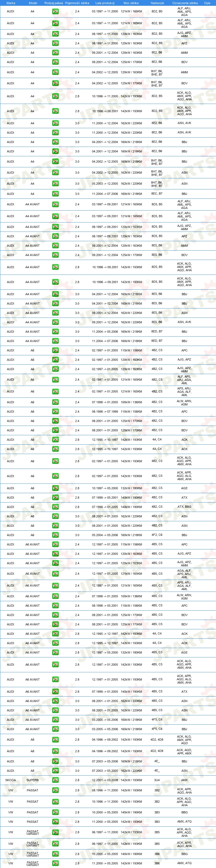216x868 pixels.
Task: Click the 12.2001 -> 03.2008 production years cell
Action: click(x=105, y=780)
